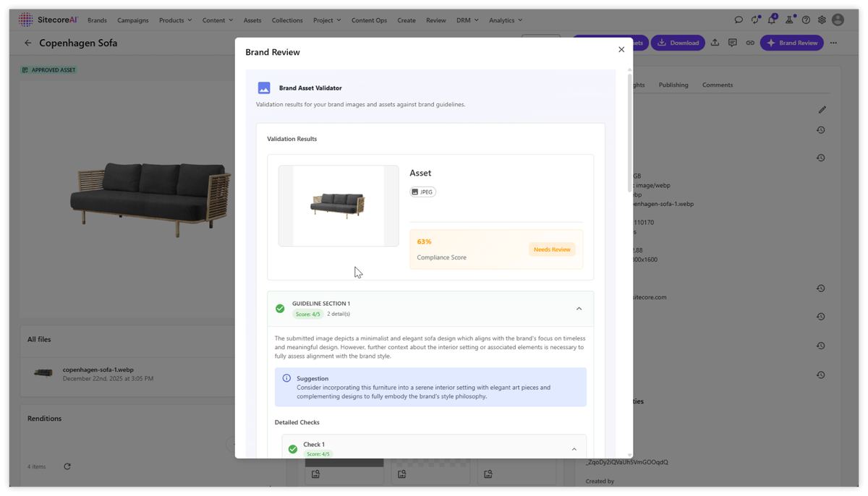This screenshot has height=496, width=868.
Task: Click the green check icon of Check 1
Action: [293, 449]
